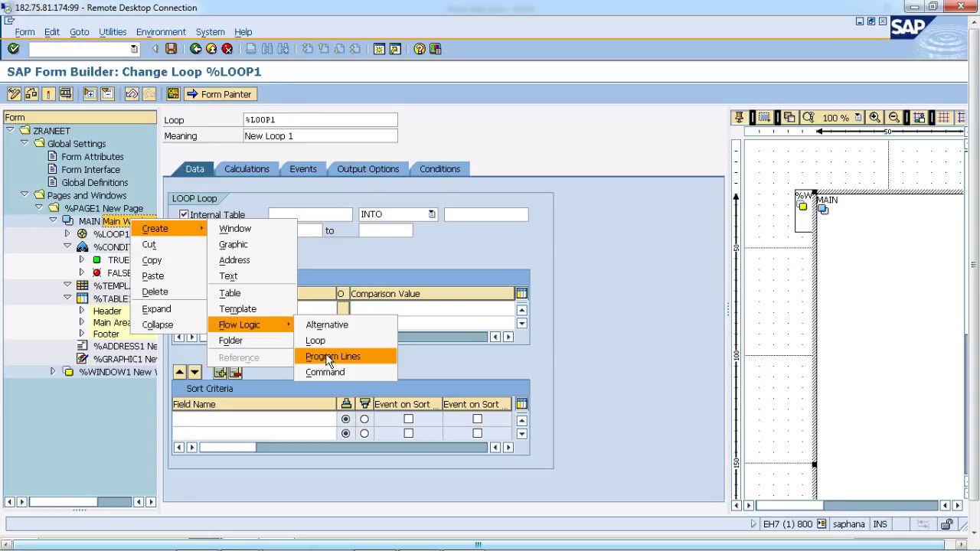Open the INTO assignment type dropdown
Viewport: 980px width, 551px height.
(x=431, y=215)
